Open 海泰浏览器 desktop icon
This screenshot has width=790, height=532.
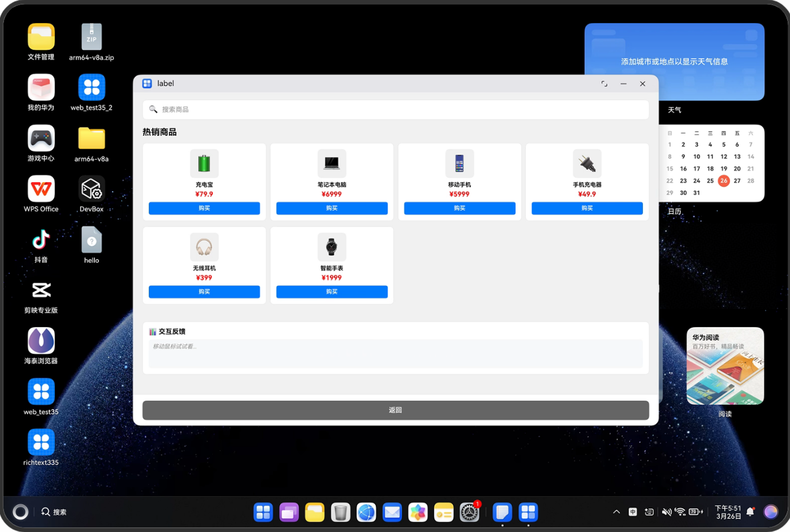(x=41, y=341)
